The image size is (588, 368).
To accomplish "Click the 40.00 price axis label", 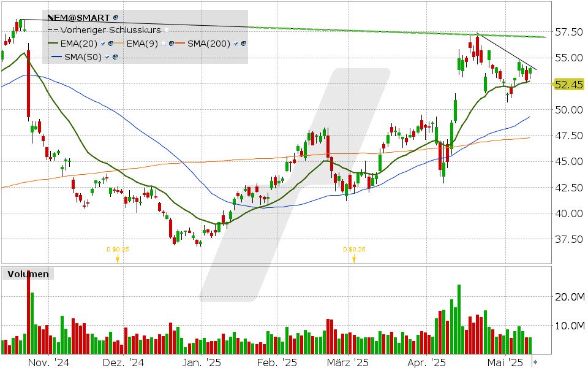I will pos(569,213).
